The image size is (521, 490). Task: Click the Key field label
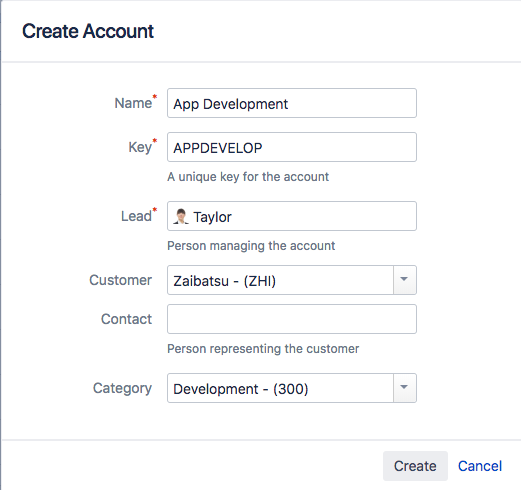[x=140, y=147]
